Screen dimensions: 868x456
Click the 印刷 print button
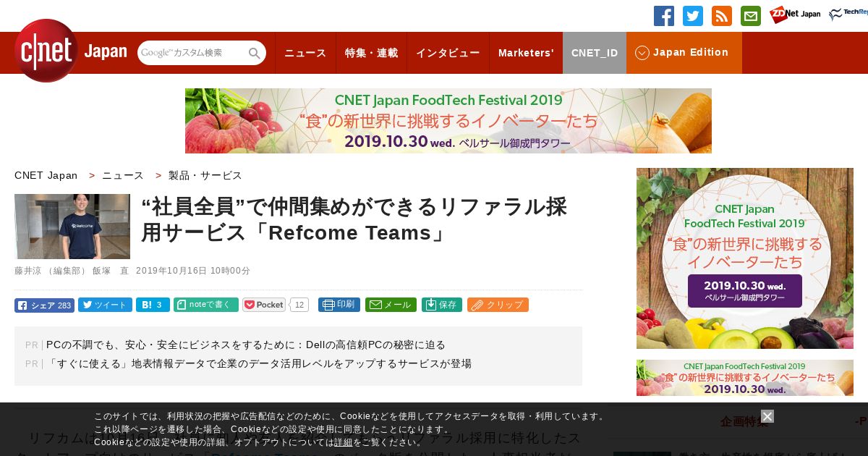tap(339, 305)
